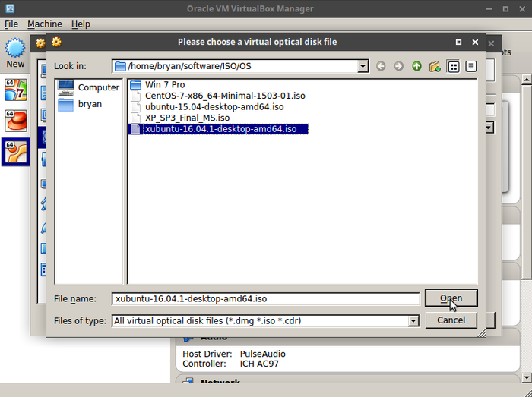Image resolution: width=532 pixels, height=397 pixels.
Task: Select CentOS-7-x86_64-Minimal-1503-01.iso file
Action: point(218,96)
